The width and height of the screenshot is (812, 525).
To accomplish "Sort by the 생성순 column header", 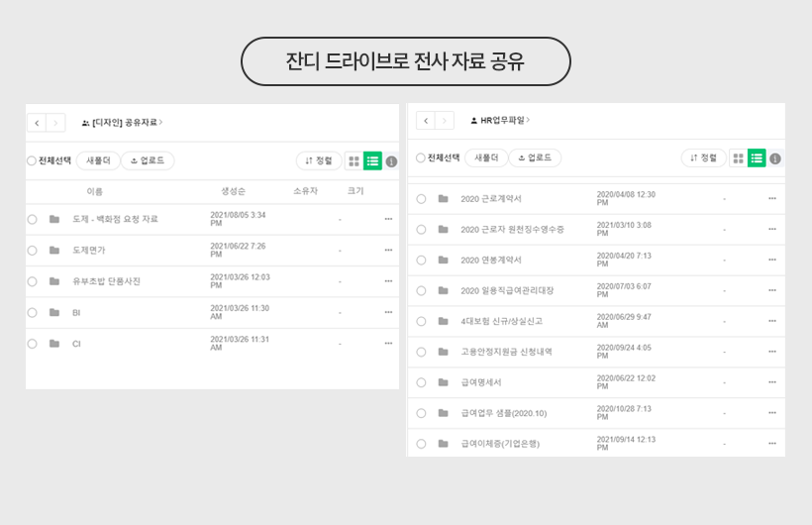I will 234,191.
